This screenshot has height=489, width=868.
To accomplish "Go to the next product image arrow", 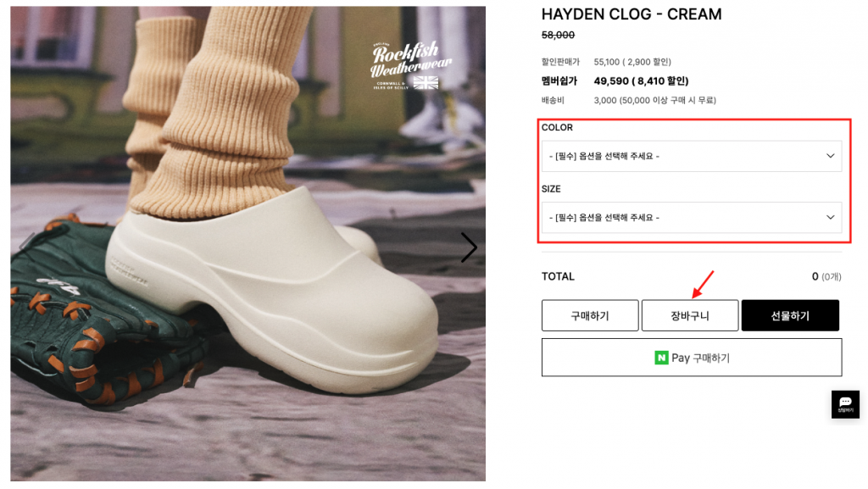I will [468, 247].
